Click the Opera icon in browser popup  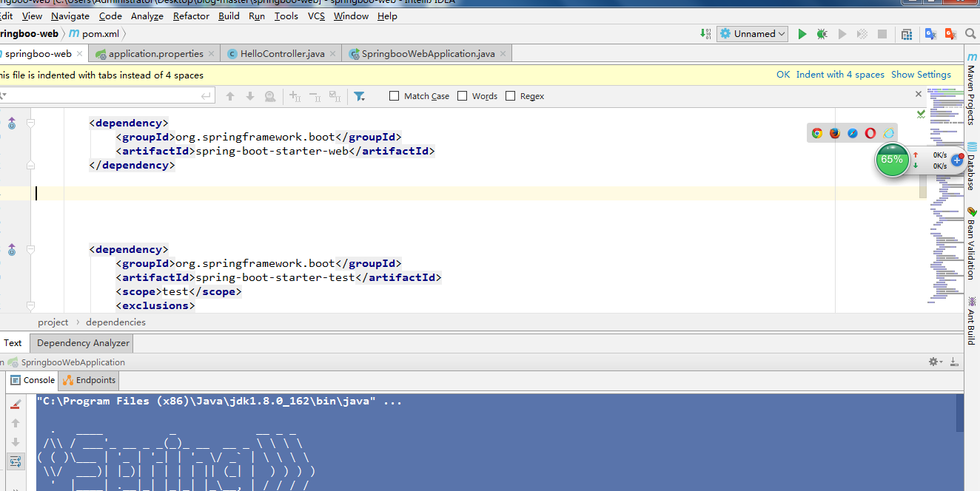(870, 132)
